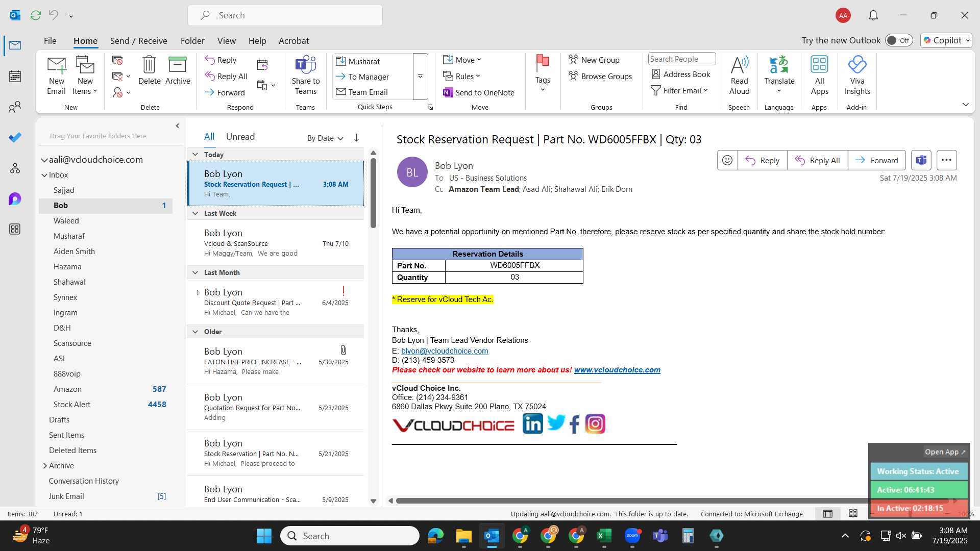Open the To Do tasks icon
The height and width of the screenshot is (551, 980).
15,137
